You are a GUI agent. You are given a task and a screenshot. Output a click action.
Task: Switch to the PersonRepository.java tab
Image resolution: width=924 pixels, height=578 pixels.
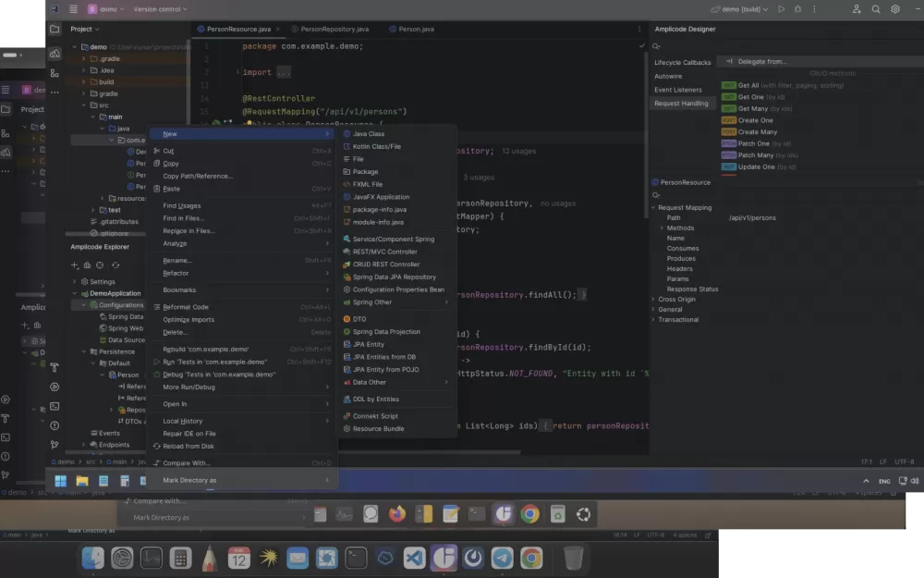click(334, 30)
